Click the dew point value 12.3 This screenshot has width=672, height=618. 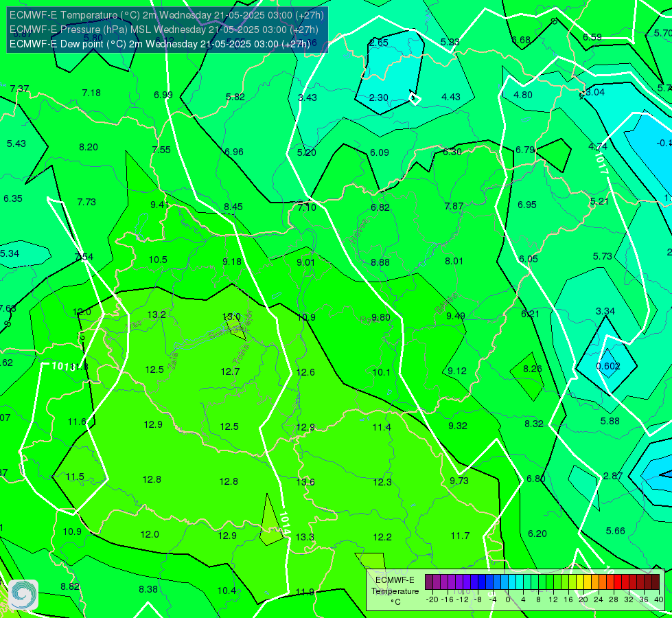coord(382,482)
